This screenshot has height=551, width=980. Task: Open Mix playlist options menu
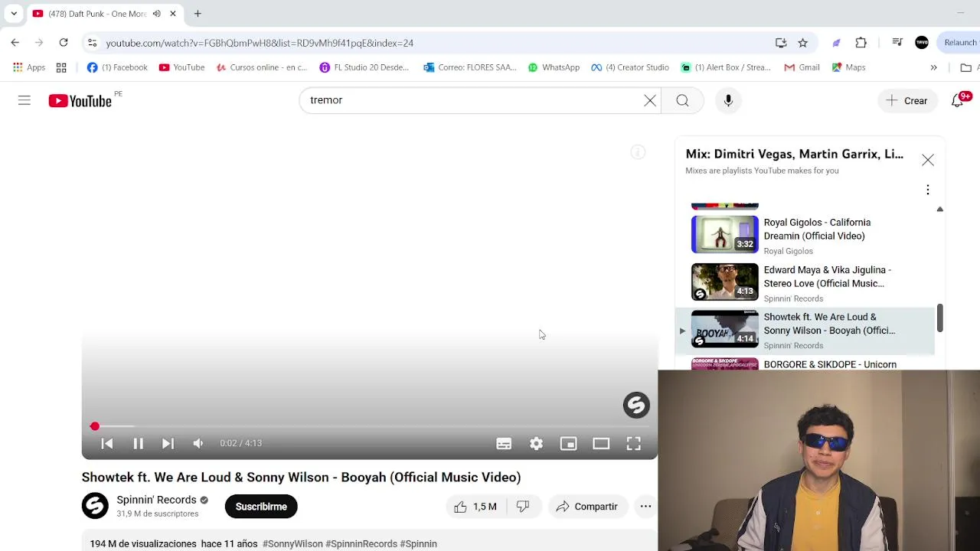tap(928, 190)
